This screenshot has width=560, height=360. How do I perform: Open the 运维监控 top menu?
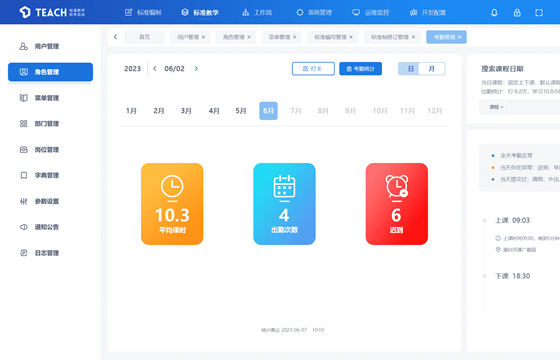[370, 12]
